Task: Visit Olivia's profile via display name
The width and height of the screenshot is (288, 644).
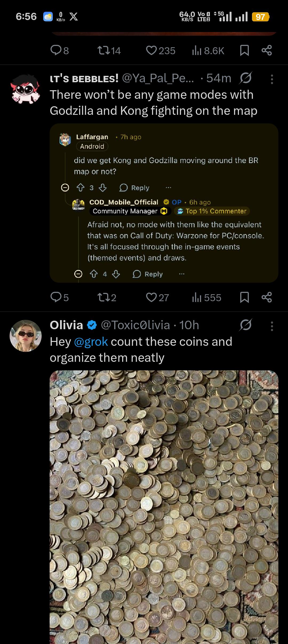Action: point(66,325)
